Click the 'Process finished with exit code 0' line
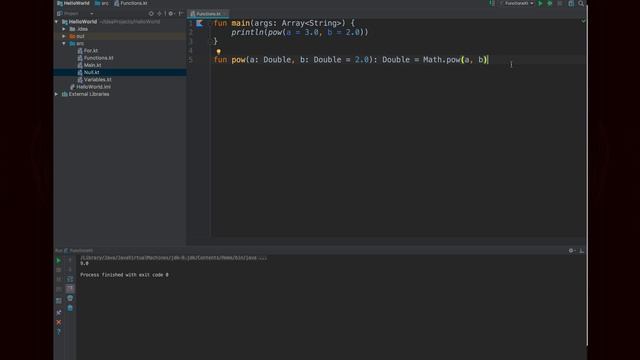Image resolution: width=640 pixels, height=360 pixels. 124,275
